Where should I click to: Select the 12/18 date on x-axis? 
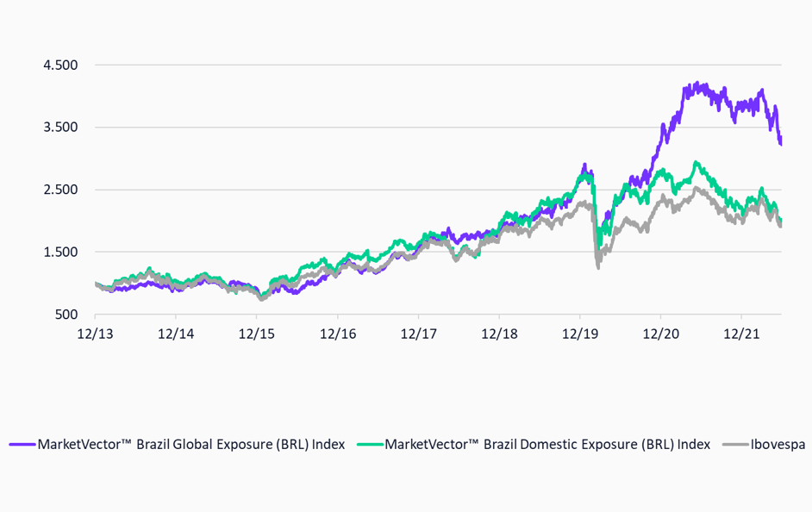498,333
